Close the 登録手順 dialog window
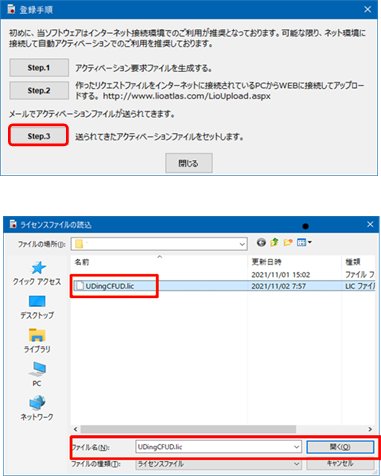Viewport: 381px width, 476px height. pyautogui.click(x=367, y=9)
